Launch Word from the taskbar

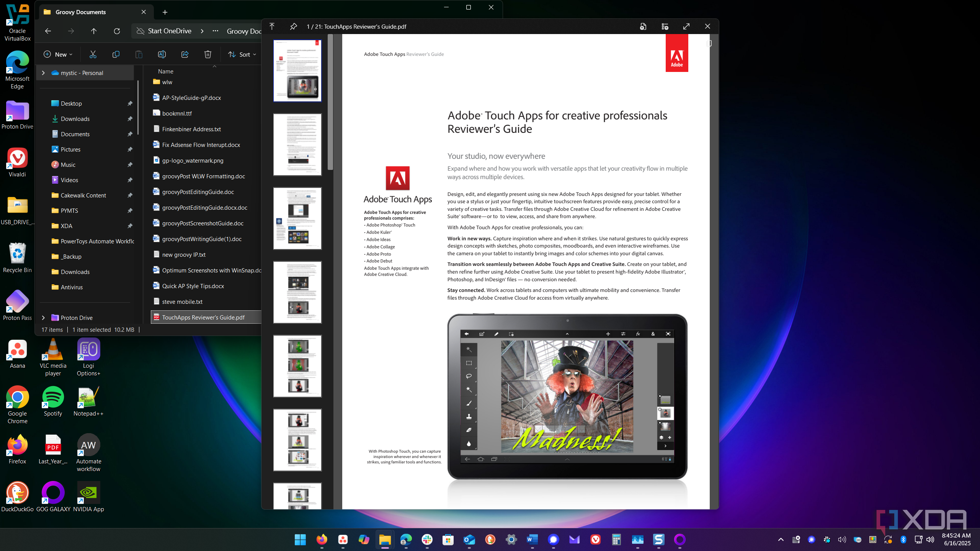click(x=532, y=540)
